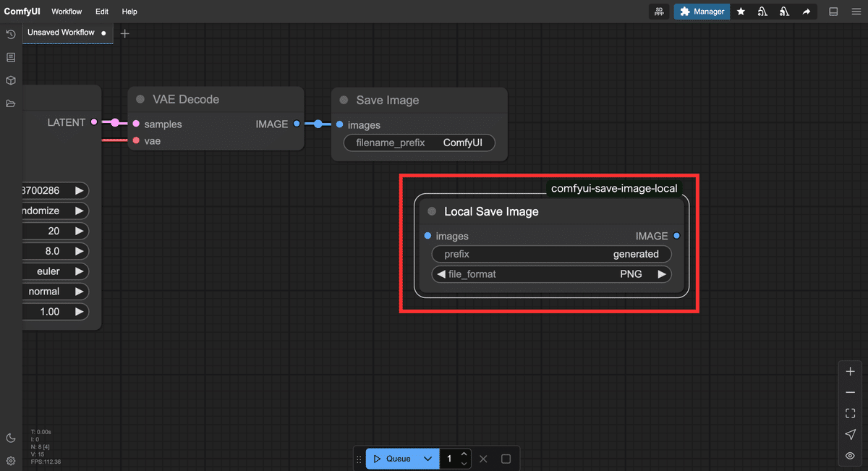Viewport: 868px width, 471px height.
Task: Click the vae input slot on VAE Decode
Action: 136,140
